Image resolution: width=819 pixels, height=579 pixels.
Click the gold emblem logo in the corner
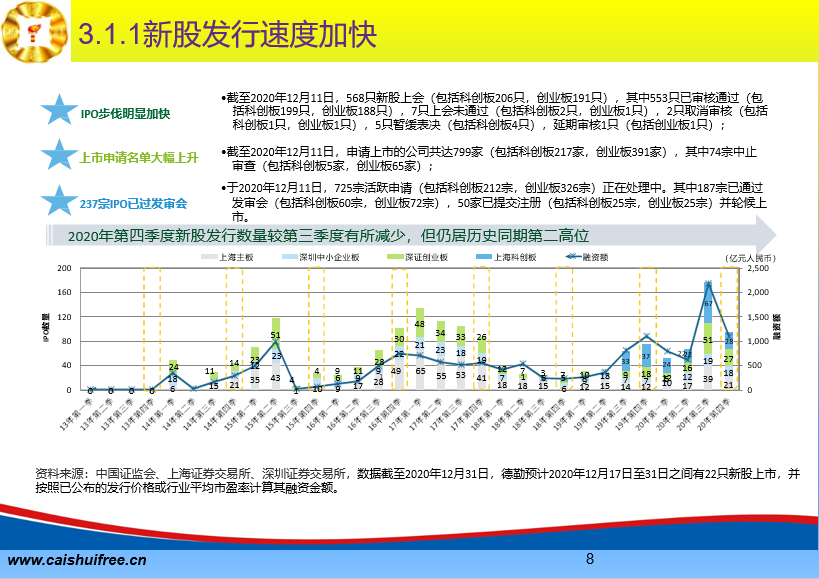point(35,31)
